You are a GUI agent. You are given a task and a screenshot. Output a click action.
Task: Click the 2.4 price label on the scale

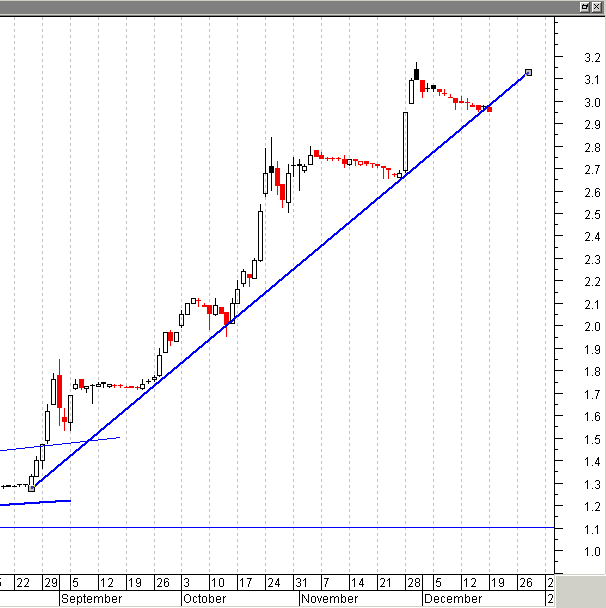(x=592, y=237)
